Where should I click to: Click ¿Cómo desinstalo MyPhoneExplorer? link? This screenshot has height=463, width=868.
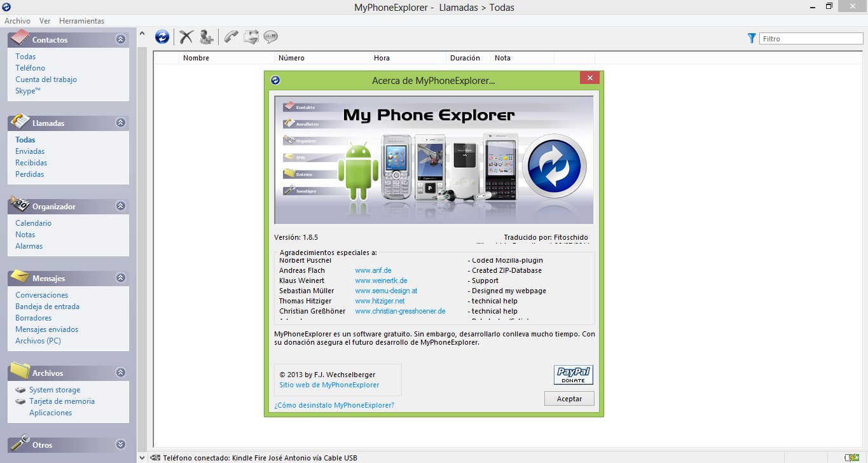(x=334, y=405)
